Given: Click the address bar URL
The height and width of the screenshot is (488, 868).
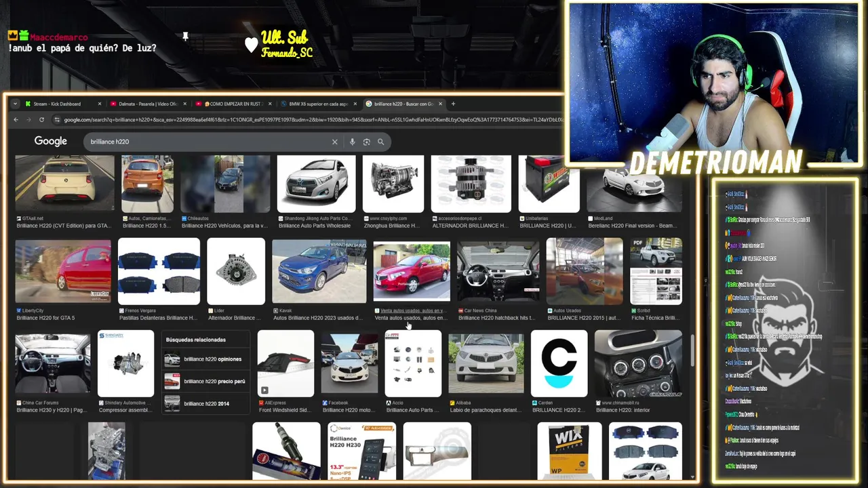Looking at the screenshot, I should click(x=312, y=120).
